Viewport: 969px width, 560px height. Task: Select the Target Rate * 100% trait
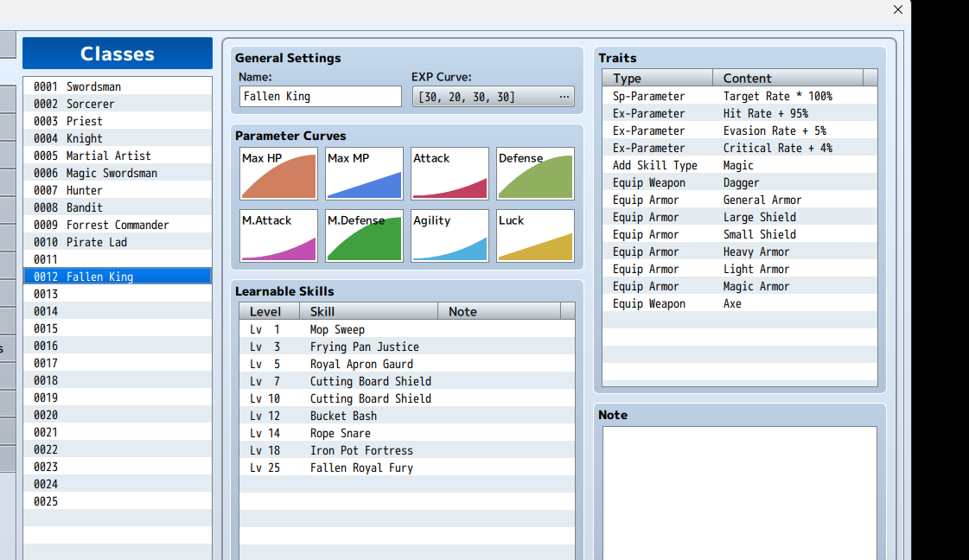coord(740,97)
